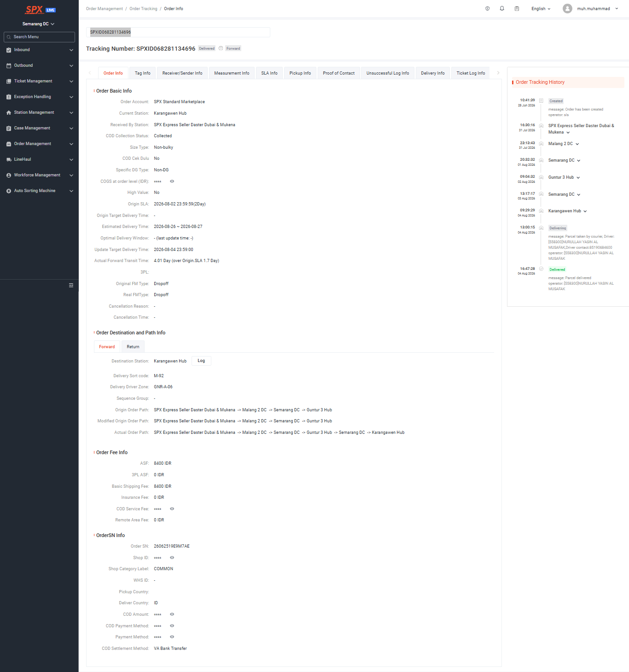Click the search magnifier in Search Menu
The width and height of the screenshot is (629, 672).
pos(9,37)
